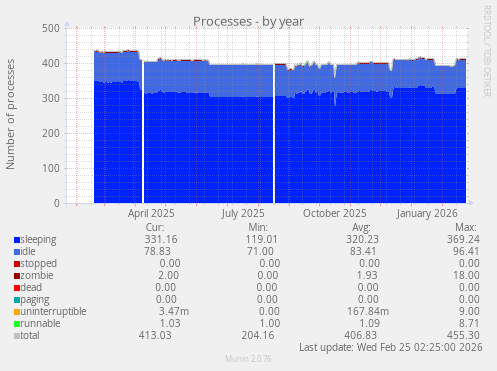Click the 'Avg:' column header
The height and width of the screenshot is (371, 497).
tap(361, 227)
